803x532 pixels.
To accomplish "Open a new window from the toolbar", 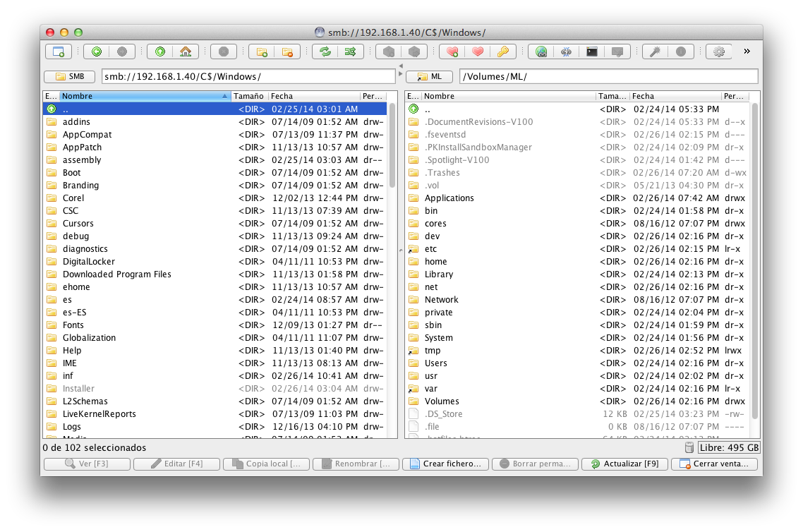I will (x=59, y=52).
